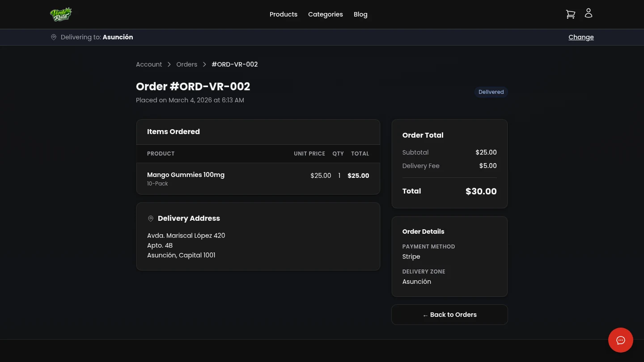
Task: Click Change to update delivery location
Action: tap(581, 37)
